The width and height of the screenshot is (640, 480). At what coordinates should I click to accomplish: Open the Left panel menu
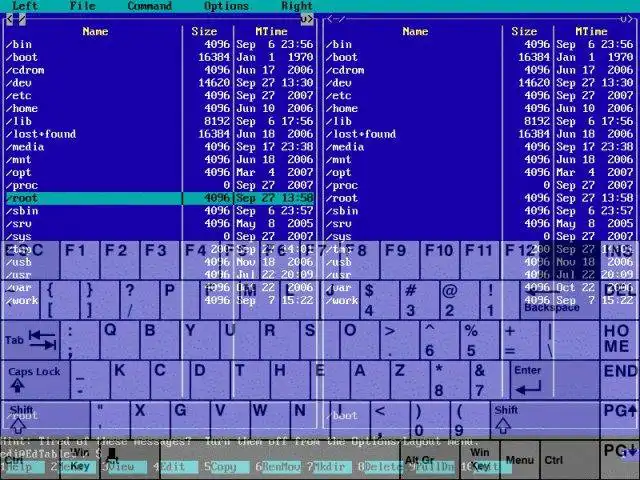point(25,6)
